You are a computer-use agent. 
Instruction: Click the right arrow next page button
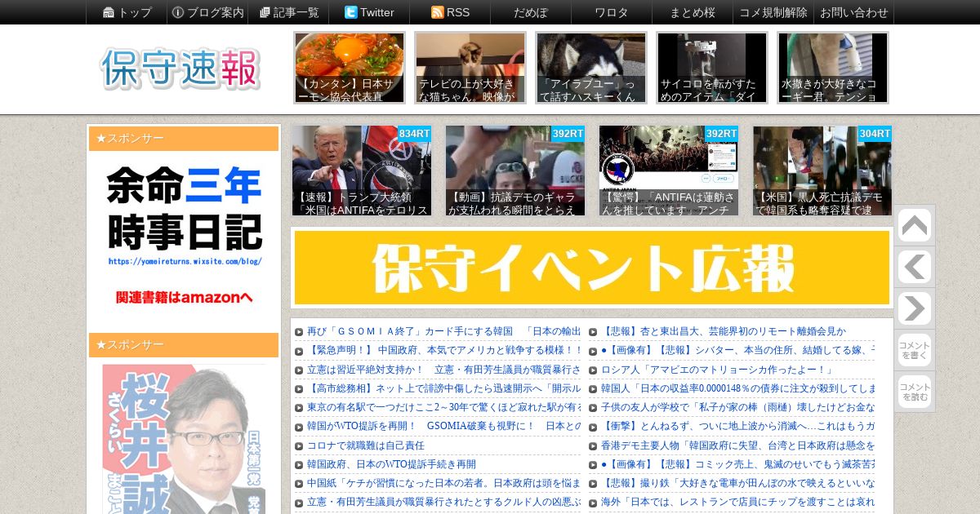coord(914,308)
